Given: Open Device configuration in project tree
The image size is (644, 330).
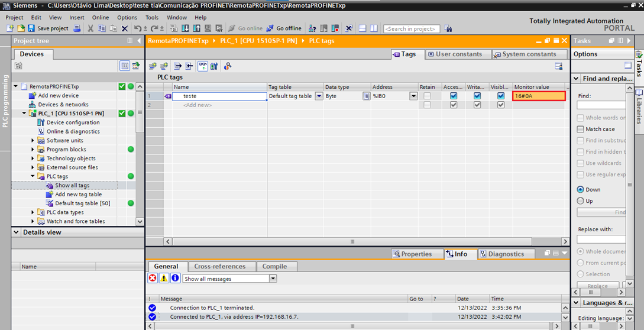Looking at the screenshot, I should click(73, 122).
